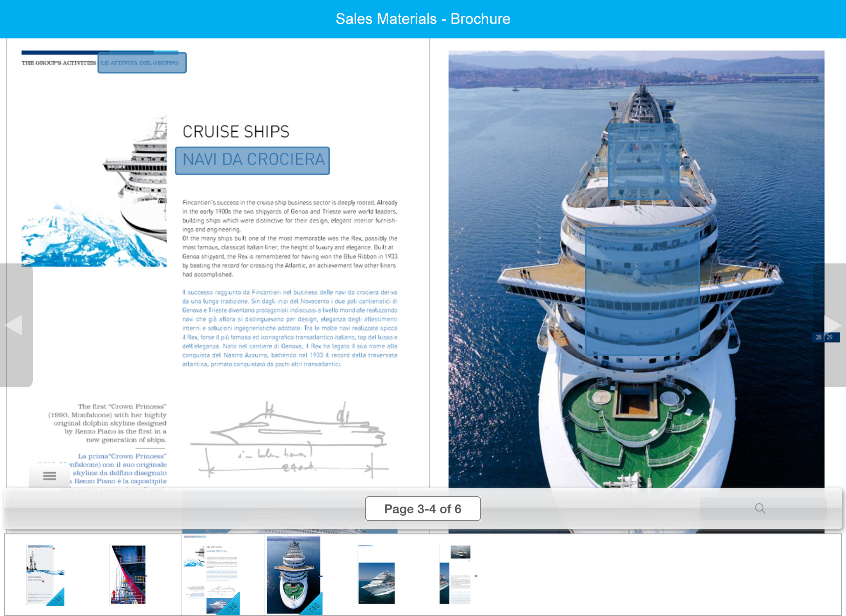
Task: Click the TAG corner on aerial ship thumbnail
Action: pyautogui.click(x=314, y=606)
